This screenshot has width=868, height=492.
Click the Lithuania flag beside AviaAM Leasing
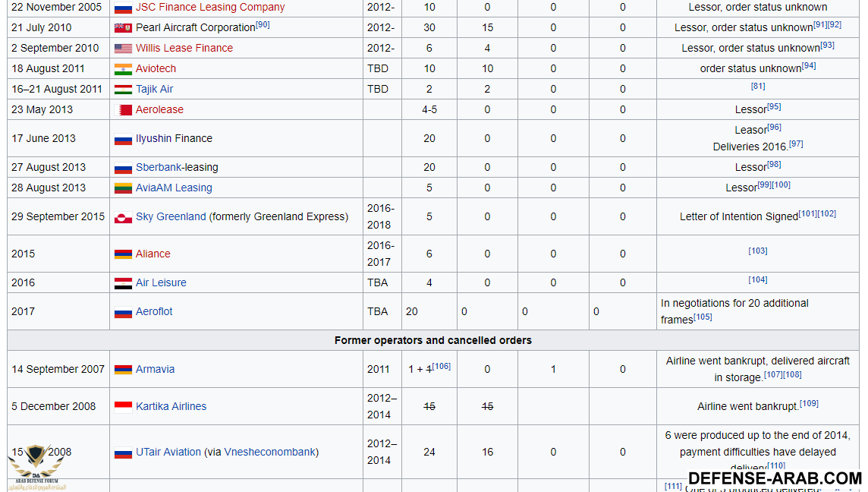tap(123, 188)
